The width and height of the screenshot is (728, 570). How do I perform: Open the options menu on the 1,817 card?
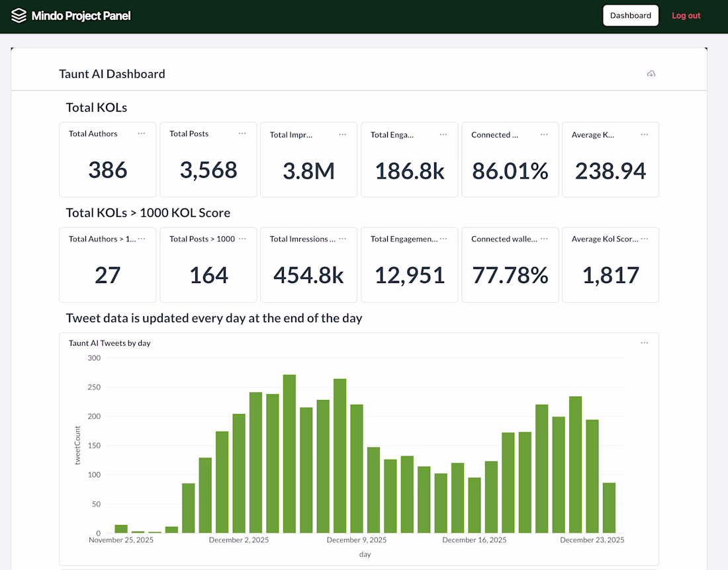[x=645, y=239]
